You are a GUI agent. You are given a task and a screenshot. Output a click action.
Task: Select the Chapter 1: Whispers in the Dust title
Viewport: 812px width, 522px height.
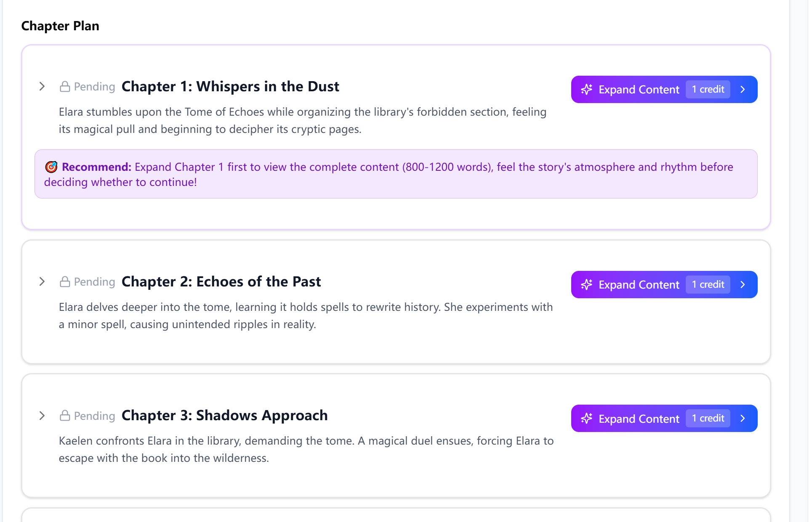coord(230,86)
